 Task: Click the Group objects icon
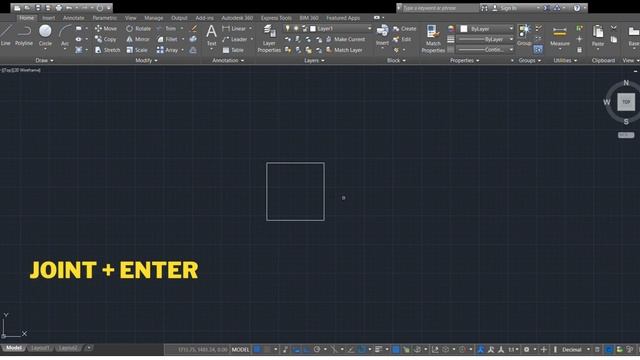[524, 35]
